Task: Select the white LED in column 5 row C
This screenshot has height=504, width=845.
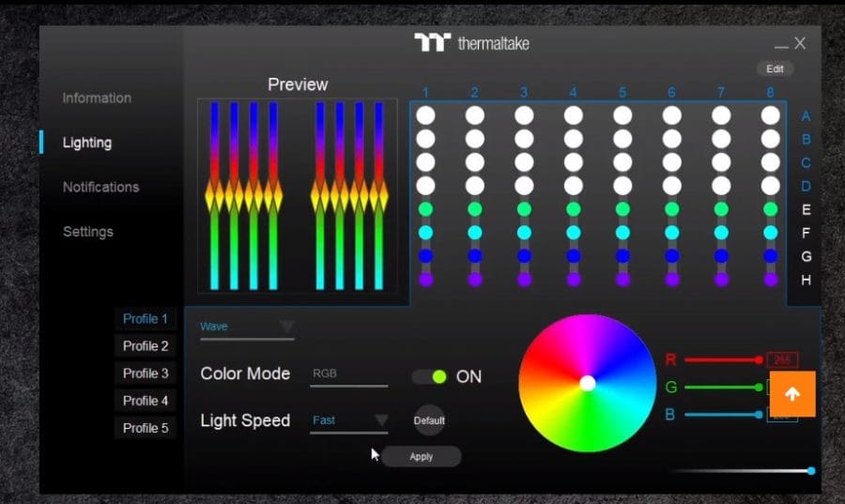Action: (x=622, y=162)
